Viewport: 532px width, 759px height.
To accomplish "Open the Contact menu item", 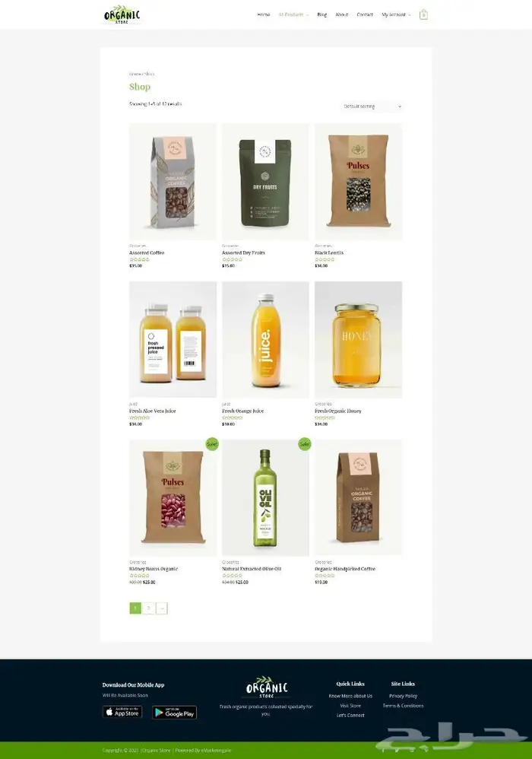I will 365,14.
